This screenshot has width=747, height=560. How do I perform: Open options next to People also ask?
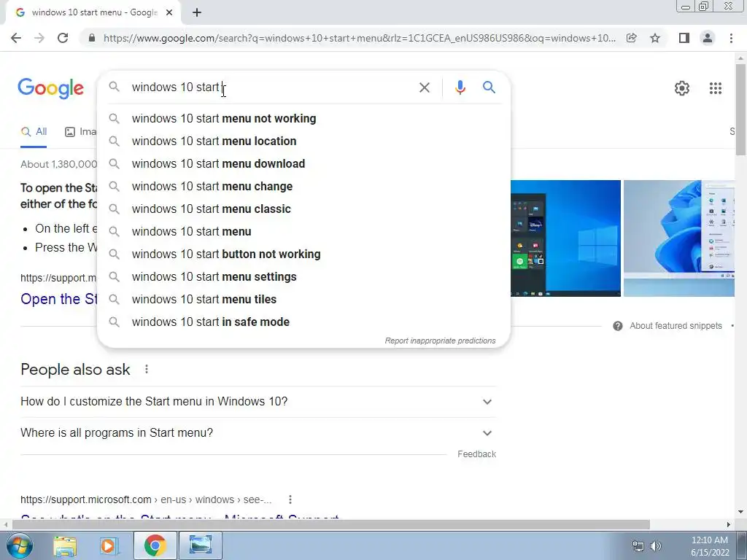click(x=147, y=369)
